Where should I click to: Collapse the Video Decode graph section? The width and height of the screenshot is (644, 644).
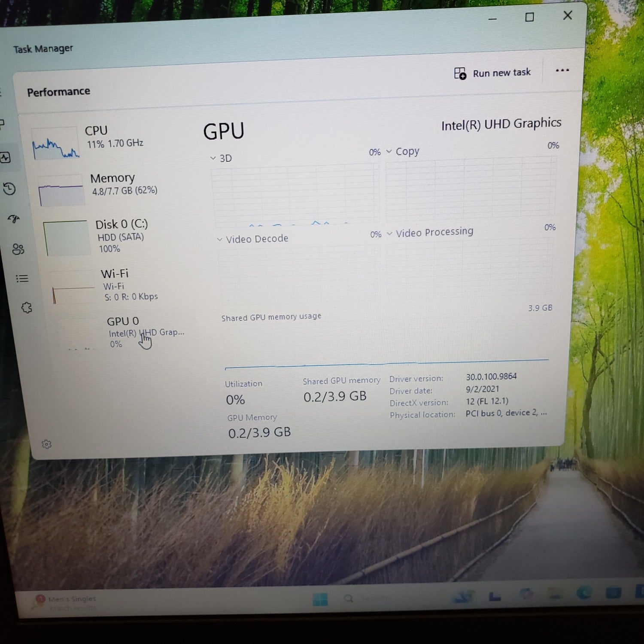pos(220,239)
